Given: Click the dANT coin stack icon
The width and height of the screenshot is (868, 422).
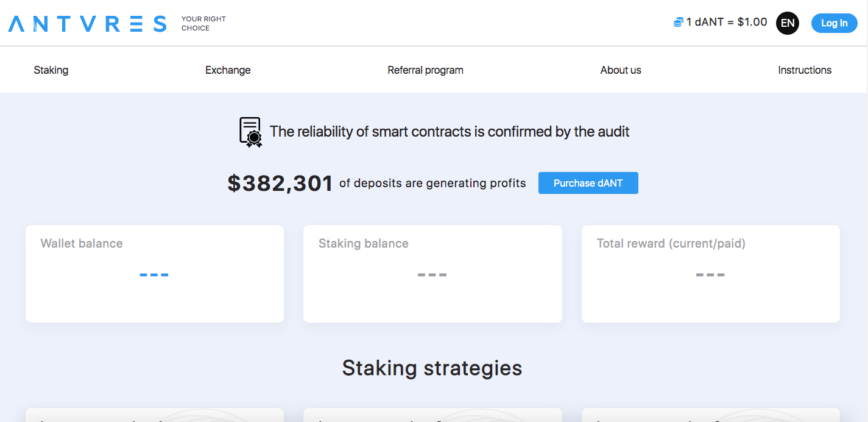Looking at the screenshot, I should pyautogui.click(x=678, y=23).
